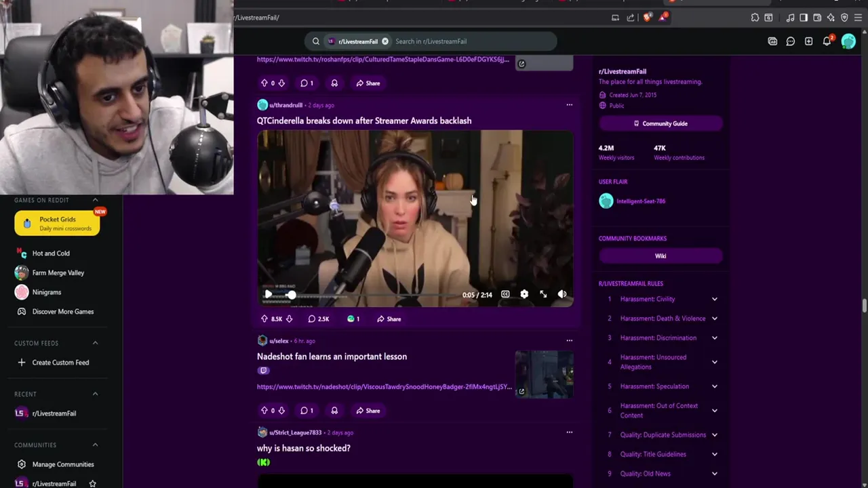
Task: Expand rule 7 Quality: Duplicate Submissions
Action: pyautogui.click(x=714, y=434)
